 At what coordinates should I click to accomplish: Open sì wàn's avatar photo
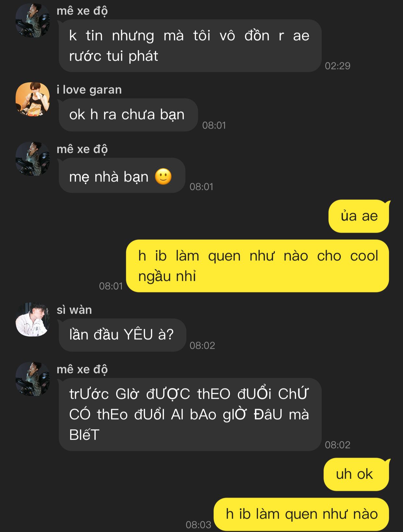33,319
